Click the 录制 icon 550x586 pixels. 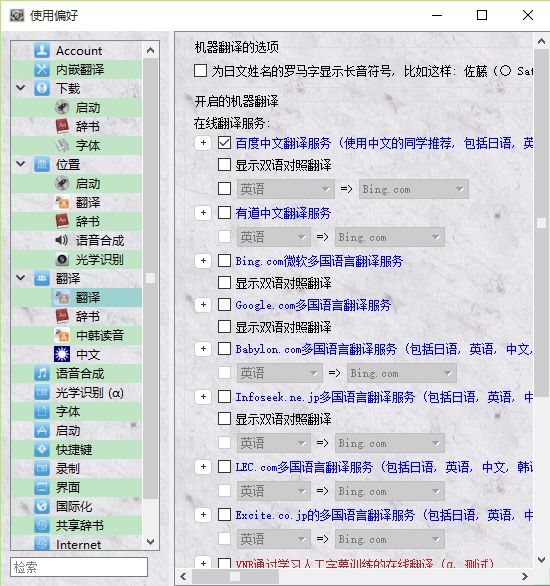(x=41, y=468)
